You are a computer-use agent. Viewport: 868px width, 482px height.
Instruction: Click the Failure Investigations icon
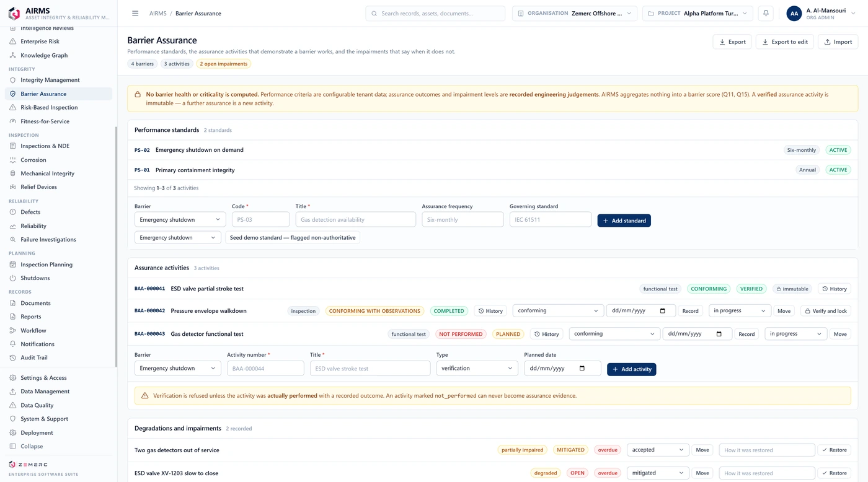13,239
